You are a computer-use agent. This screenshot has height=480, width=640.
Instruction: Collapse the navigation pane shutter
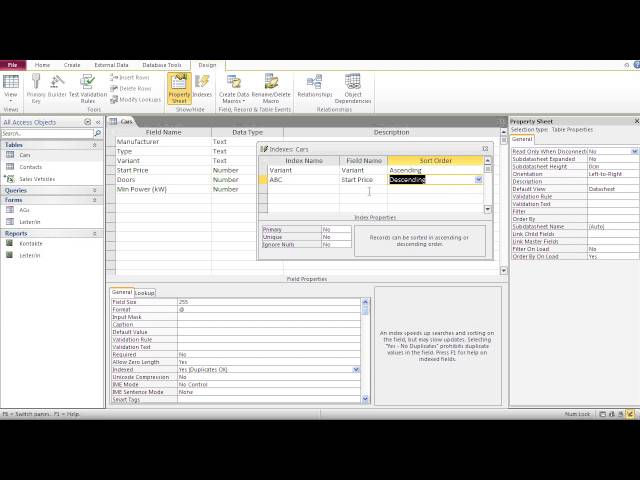[x=98, y=122]
